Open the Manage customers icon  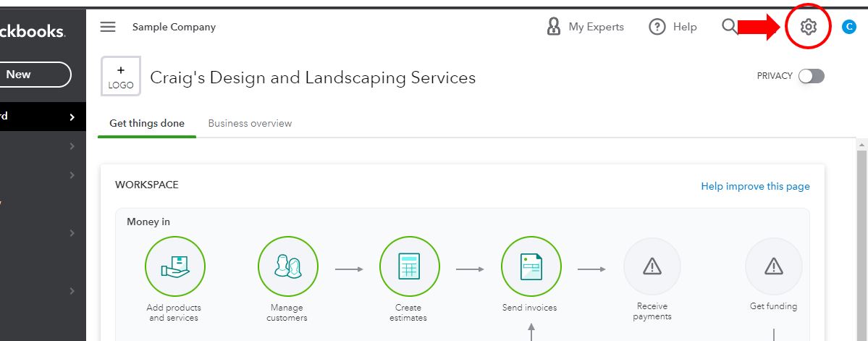pyautogui.click(x=287, y=266)
